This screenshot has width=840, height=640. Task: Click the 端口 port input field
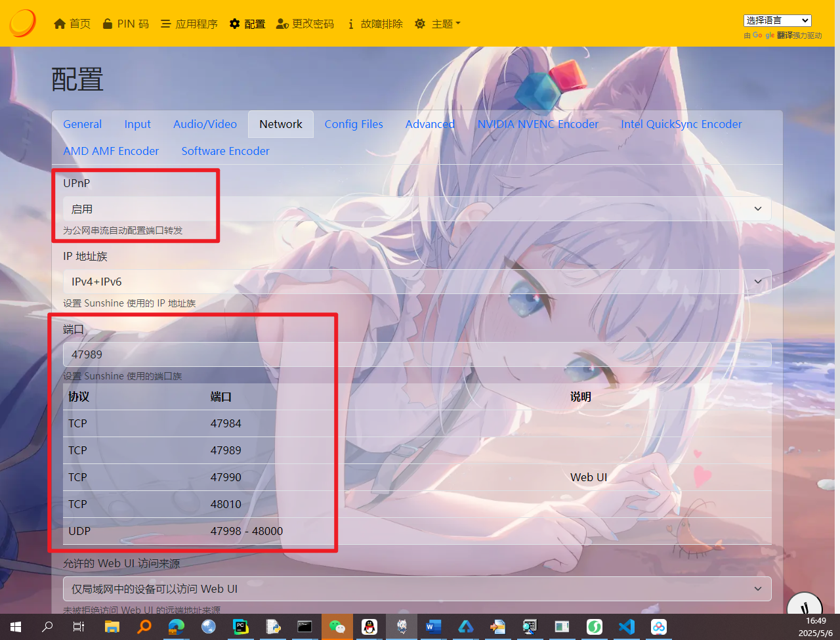click(x=417, y=354)
